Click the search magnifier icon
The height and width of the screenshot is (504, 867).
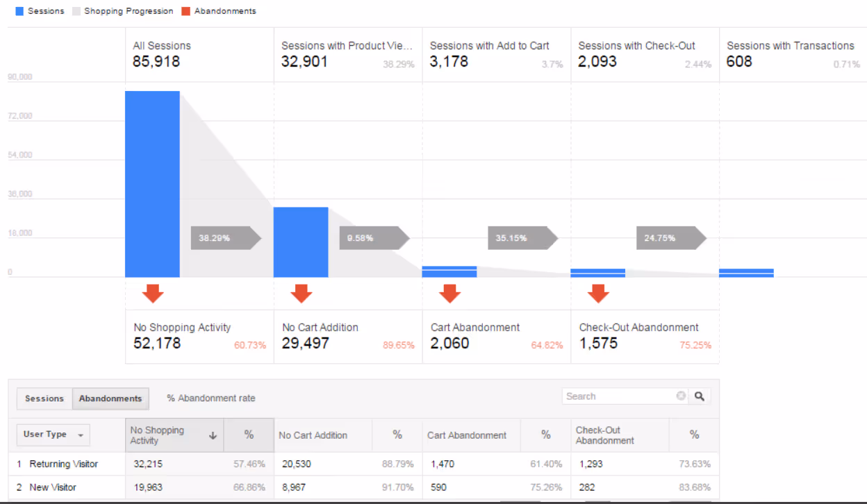click(699, 396)
